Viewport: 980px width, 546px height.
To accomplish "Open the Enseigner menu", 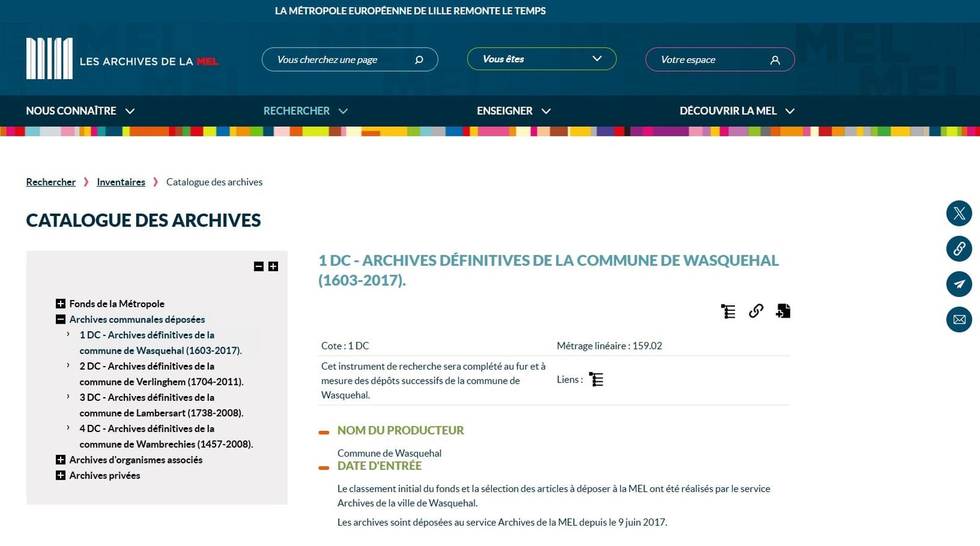I will (x=514, y=111).
